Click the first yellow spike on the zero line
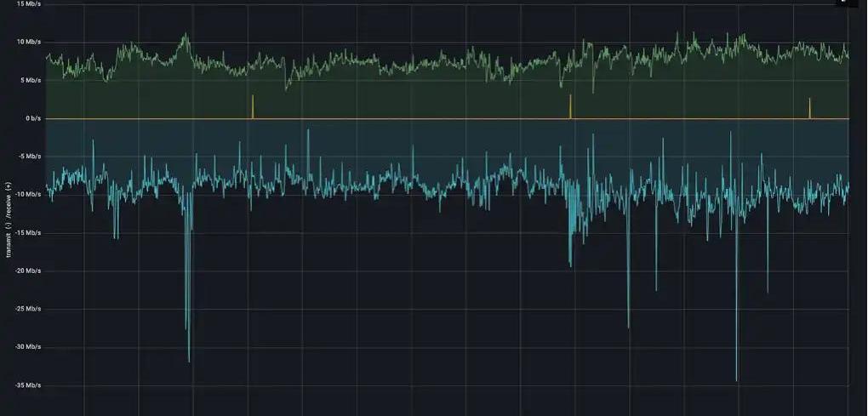The width and height of the screenshot is (868, 416). 253,106
